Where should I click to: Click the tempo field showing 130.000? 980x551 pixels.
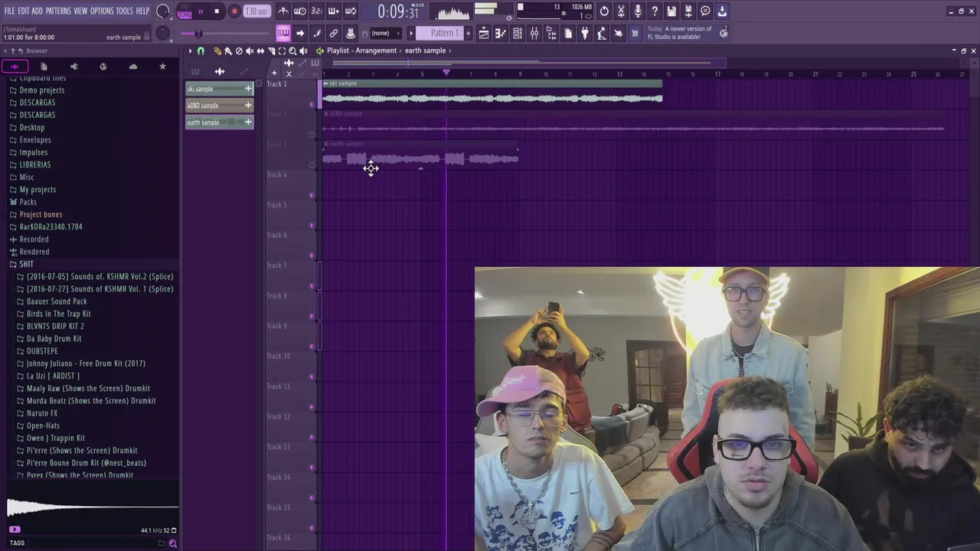pyautogui.click(x=257, y=11)
